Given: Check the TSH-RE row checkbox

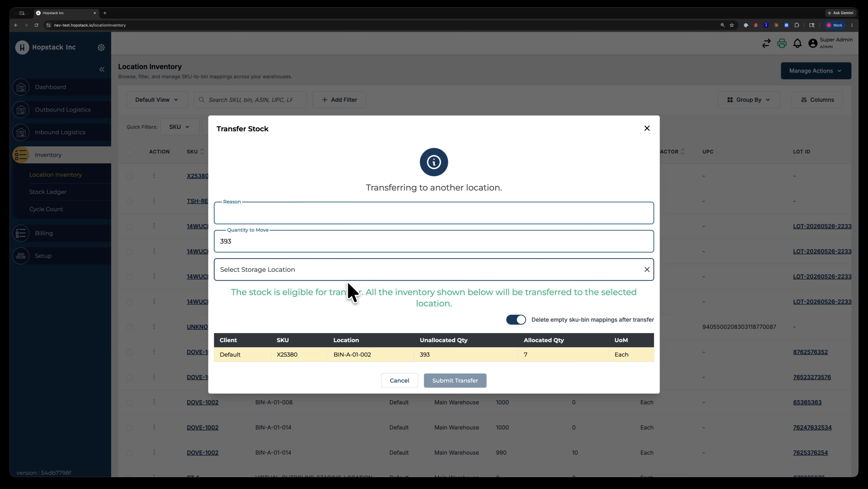Looking at the screenshot, I should [129, 201].
